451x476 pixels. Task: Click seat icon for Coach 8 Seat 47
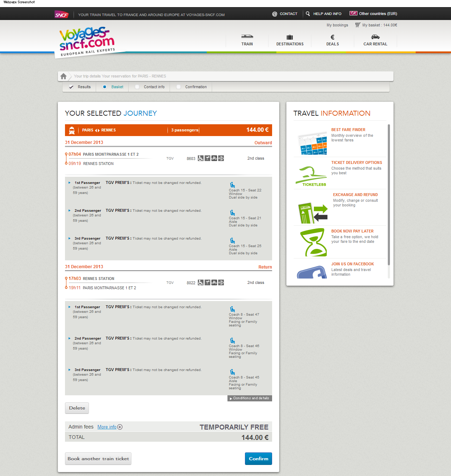click(232, 309)
